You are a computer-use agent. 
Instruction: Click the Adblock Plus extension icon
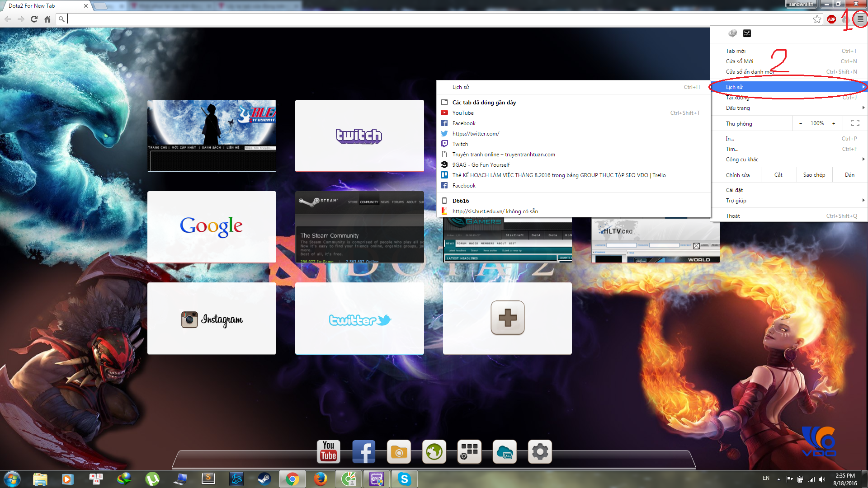[831, 19]
